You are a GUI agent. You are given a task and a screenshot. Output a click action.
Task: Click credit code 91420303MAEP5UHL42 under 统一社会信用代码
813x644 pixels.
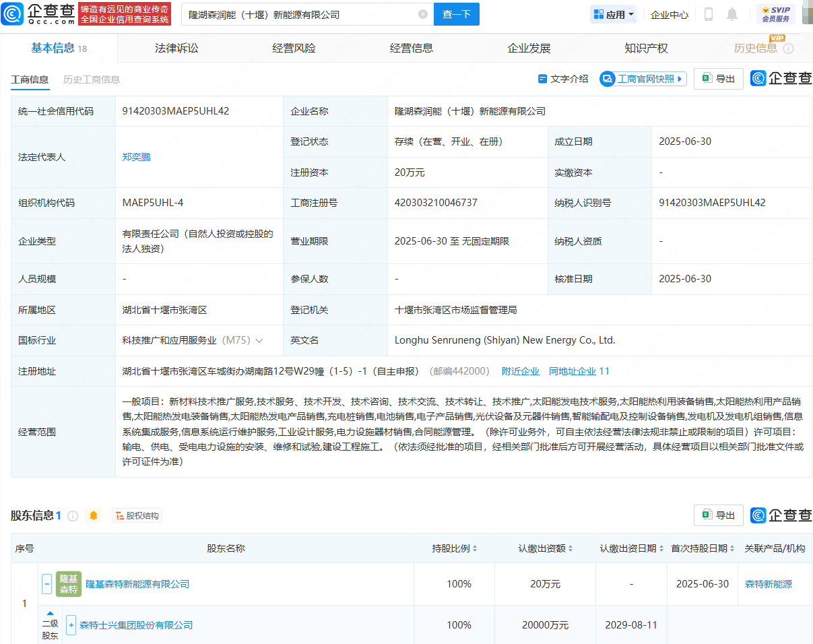click(x=176, y=111)
